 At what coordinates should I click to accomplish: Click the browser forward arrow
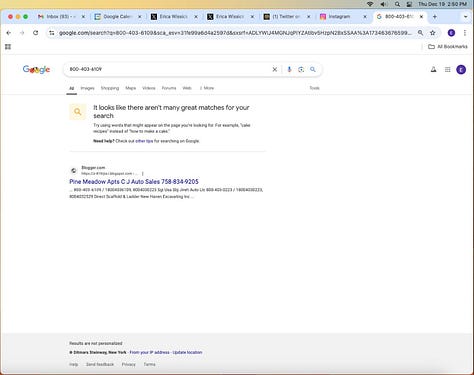pyautogui.click(x=22, y=33)
